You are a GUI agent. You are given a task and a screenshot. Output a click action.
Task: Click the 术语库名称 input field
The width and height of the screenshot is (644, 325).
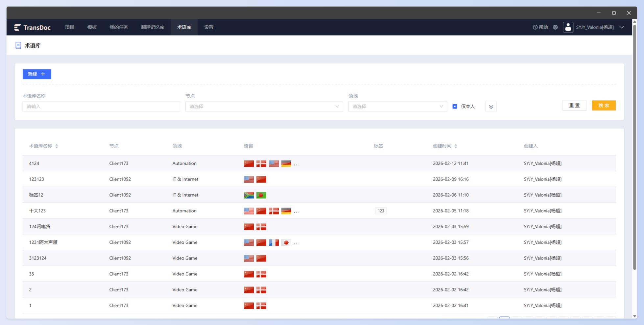tap(101, 106)
